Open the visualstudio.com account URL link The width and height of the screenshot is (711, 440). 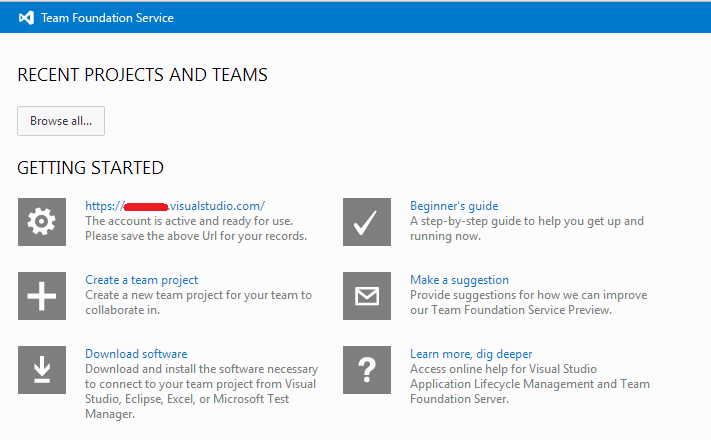175,206
